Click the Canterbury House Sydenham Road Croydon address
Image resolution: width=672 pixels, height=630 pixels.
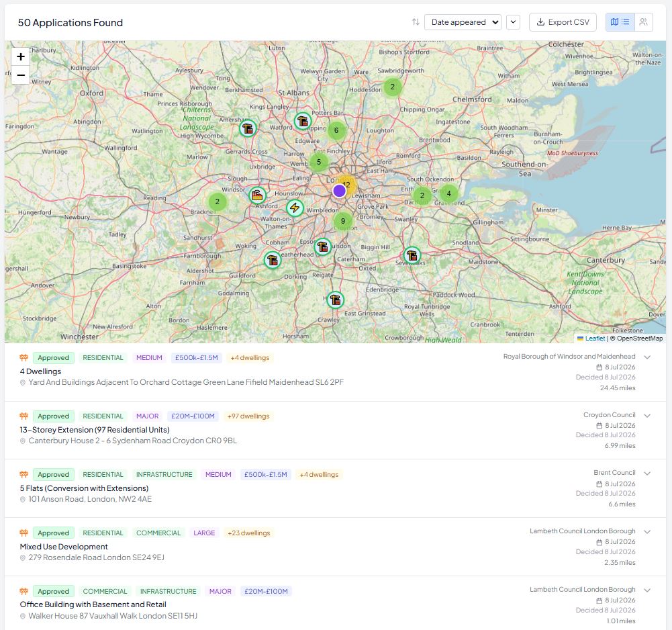point(132,441)
